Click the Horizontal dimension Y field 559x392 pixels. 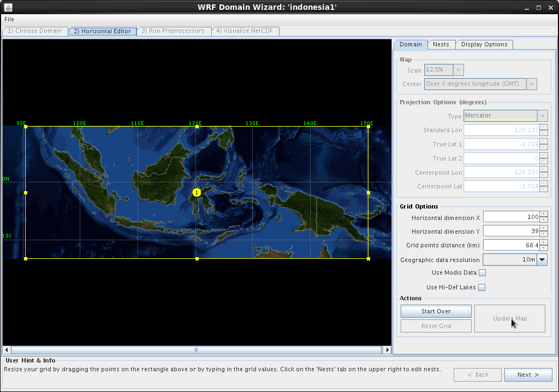coord(511,231)
